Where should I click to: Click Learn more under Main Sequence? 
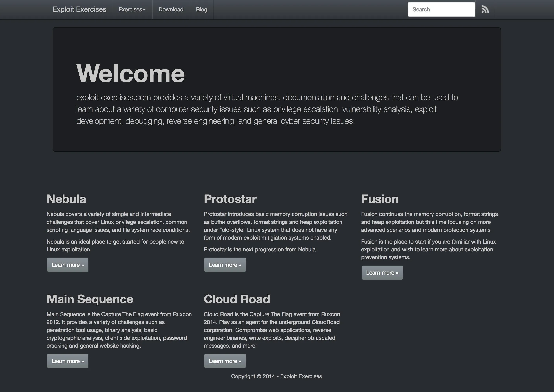click(68, 361)
